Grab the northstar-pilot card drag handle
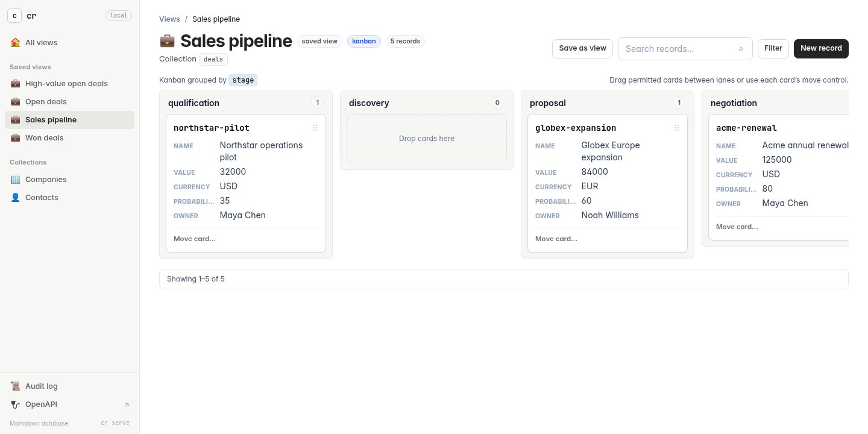Image resolution: width=868 pixels, height=434 pixels. click(x=315, y=128)
